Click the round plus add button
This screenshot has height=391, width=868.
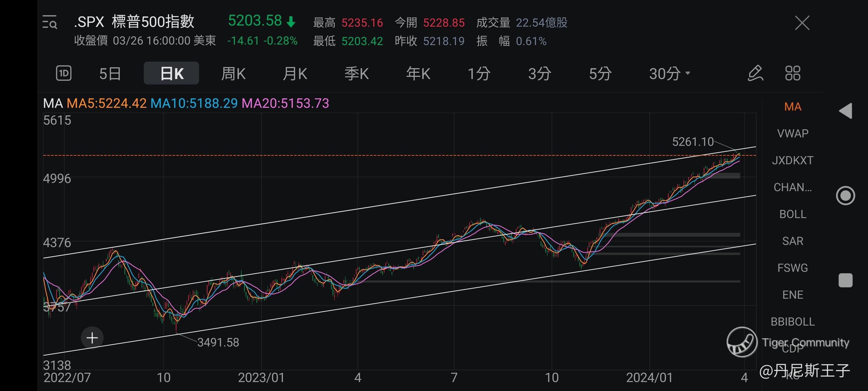pos(92,338)
